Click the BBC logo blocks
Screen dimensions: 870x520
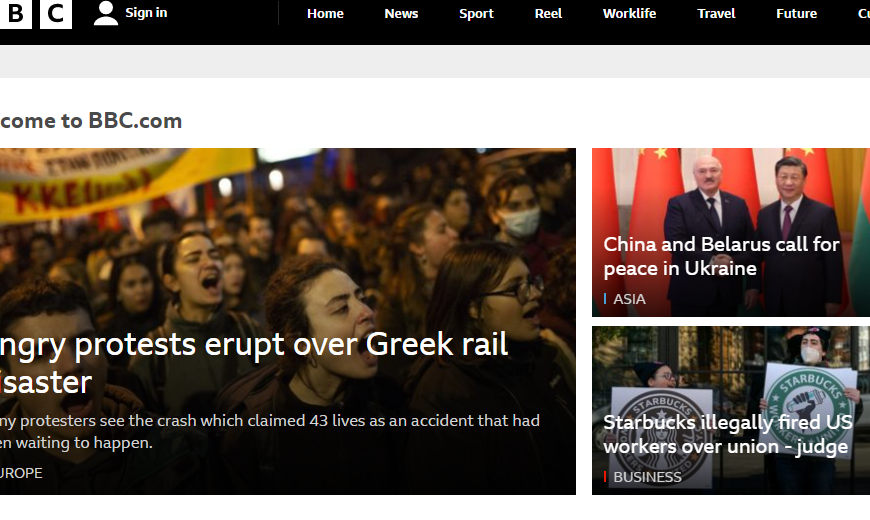pos(36,13)
